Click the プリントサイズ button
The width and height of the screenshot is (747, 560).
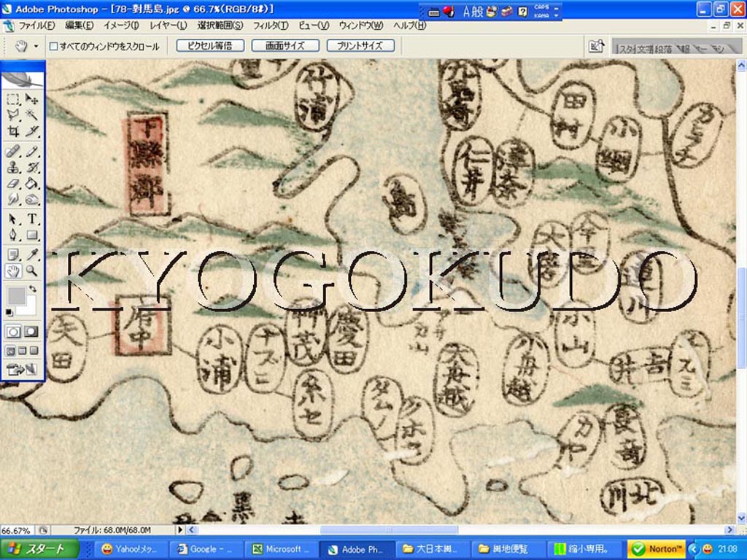[360, 45]
